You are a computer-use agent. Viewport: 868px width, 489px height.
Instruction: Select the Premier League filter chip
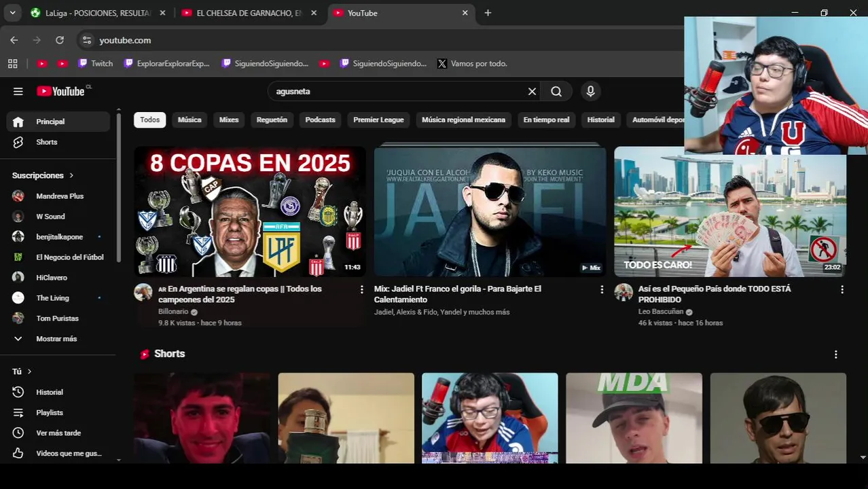pos(378,120)
